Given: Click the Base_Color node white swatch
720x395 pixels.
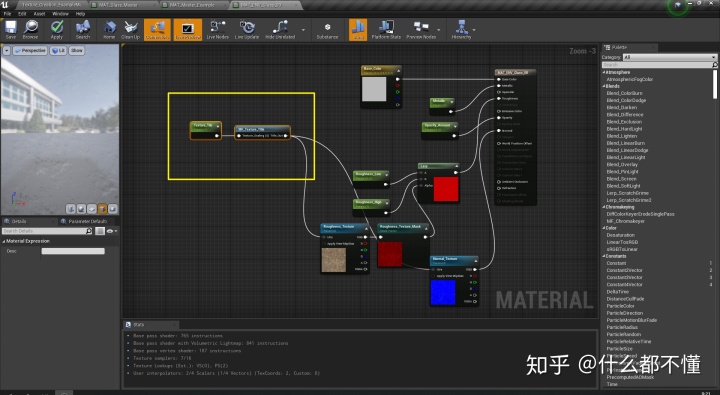Looking at the screenshot, I should (374, 89).
